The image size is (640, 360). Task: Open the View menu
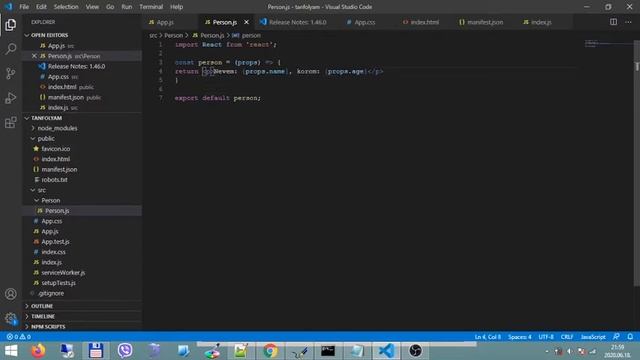(92, 7)
